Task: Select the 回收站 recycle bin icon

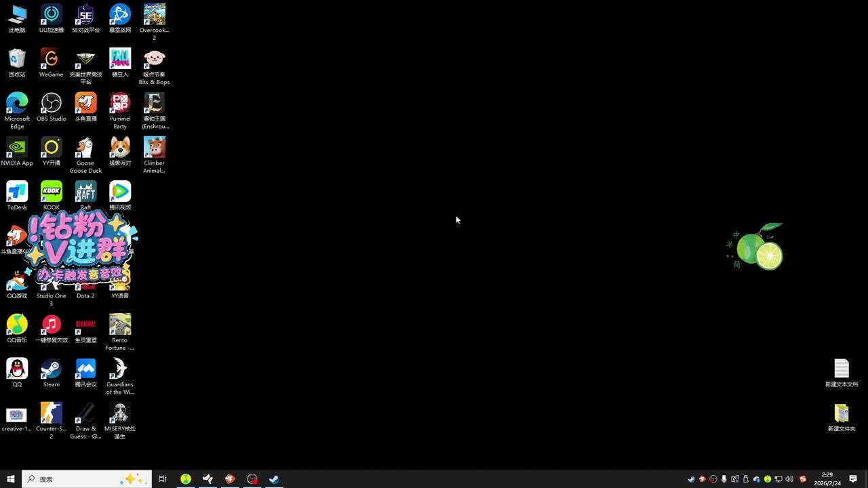Action: tap(17, 60)
